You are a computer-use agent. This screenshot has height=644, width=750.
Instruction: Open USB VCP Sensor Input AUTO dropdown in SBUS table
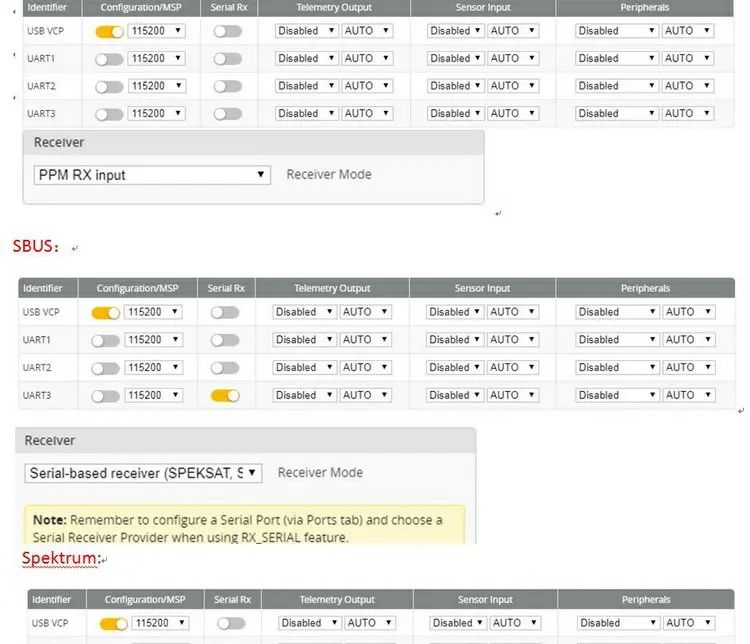[x=513, y=312]
